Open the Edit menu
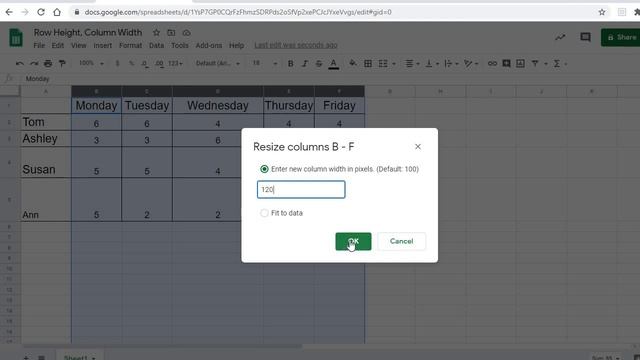640x360 pixels. (x=58, y=45)
